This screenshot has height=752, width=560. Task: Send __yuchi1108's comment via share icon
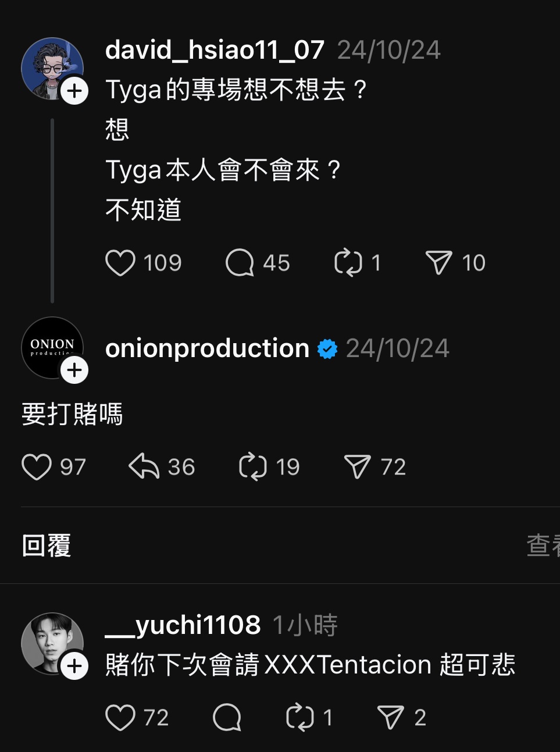[390, 718]
